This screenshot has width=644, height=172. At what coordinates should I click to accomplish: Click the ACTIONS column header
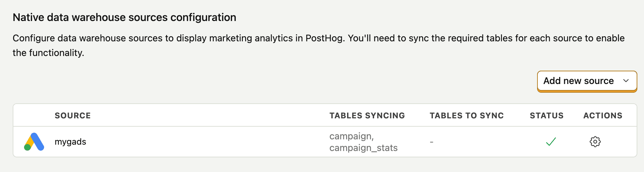(x=603, y=116)
